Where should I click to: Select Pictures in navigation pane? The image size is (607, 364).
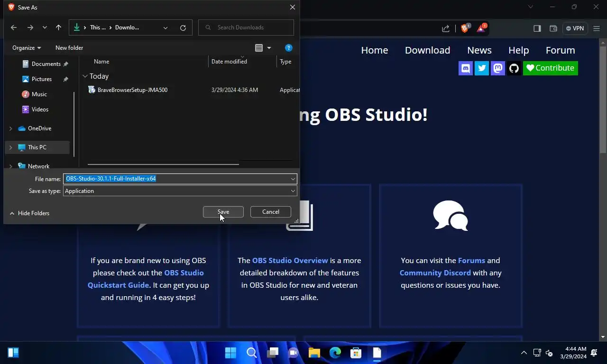[x=42, y=79]
